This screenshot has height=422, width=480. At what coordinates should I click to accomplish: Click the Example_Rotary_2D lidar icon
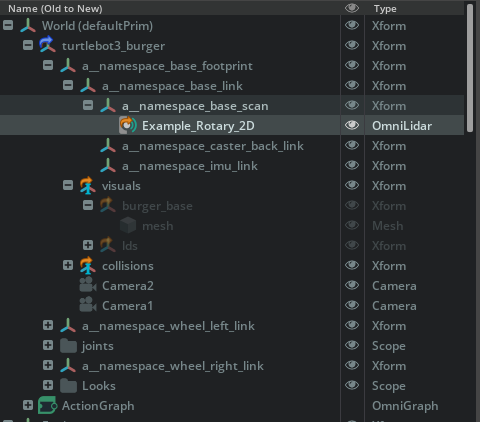[x=128, y=125]
